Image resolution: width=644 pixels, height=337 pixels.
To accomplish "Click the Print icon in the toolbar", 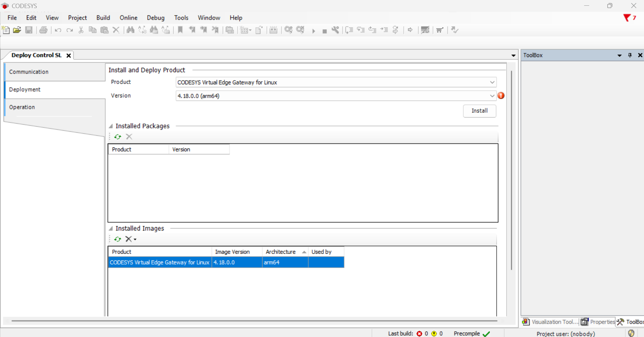I will (x=43, y=30).
